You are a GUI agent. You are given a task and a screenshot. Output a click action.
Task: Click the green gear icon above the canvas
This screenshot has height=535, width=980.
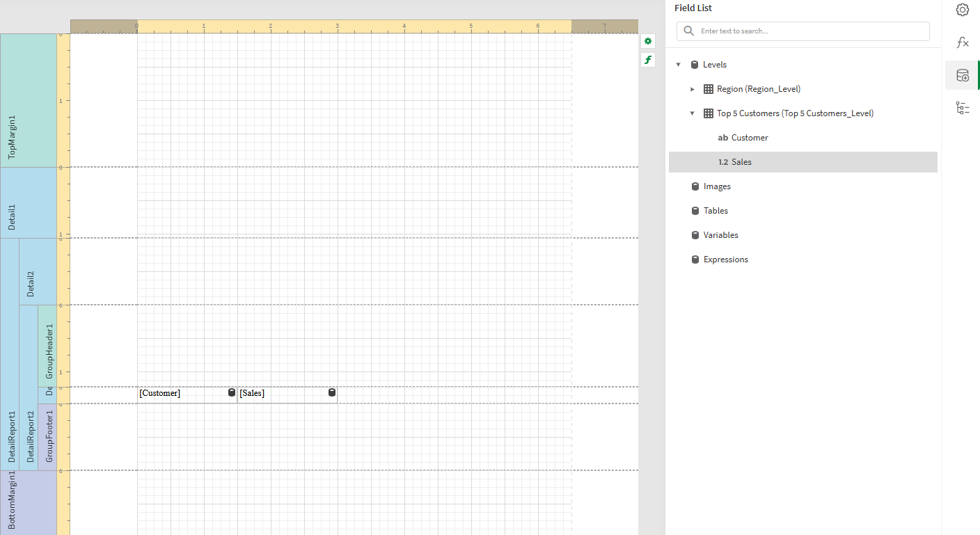click(x=647, y=41)
